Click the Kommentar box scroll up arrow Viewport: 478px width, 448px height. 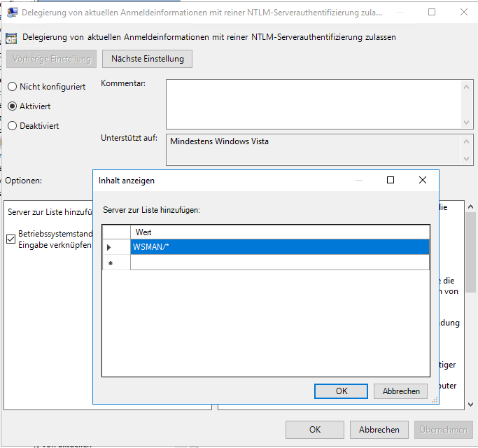(466, 87)
